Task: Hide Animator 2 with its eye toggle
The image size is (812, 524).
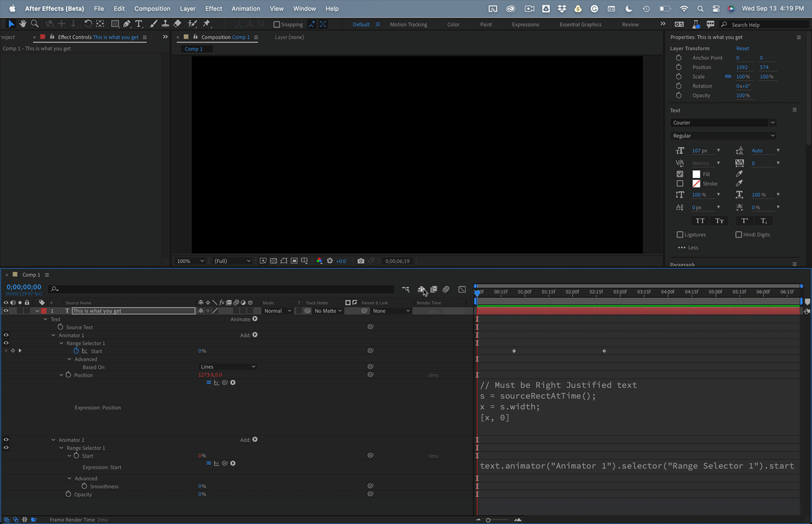Action: click(6, 439)
